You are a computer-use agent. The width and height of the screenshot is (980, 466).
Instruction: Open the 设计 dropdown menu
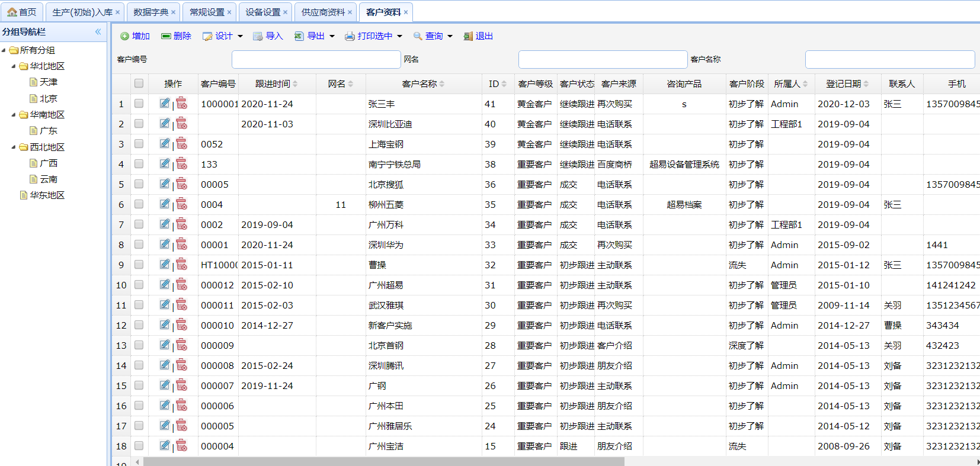[x=240, y=36]
